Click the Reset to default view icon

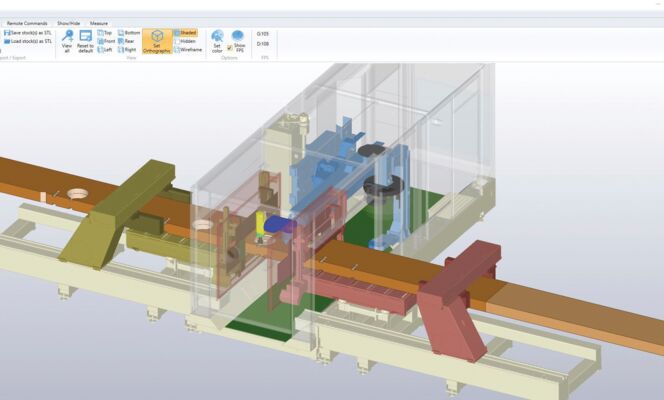coord(85,36)
